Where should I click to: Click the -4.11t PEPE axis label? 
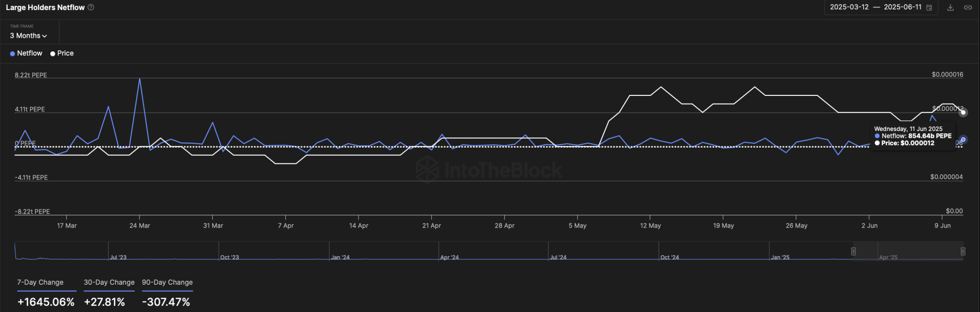coord(31,177)
